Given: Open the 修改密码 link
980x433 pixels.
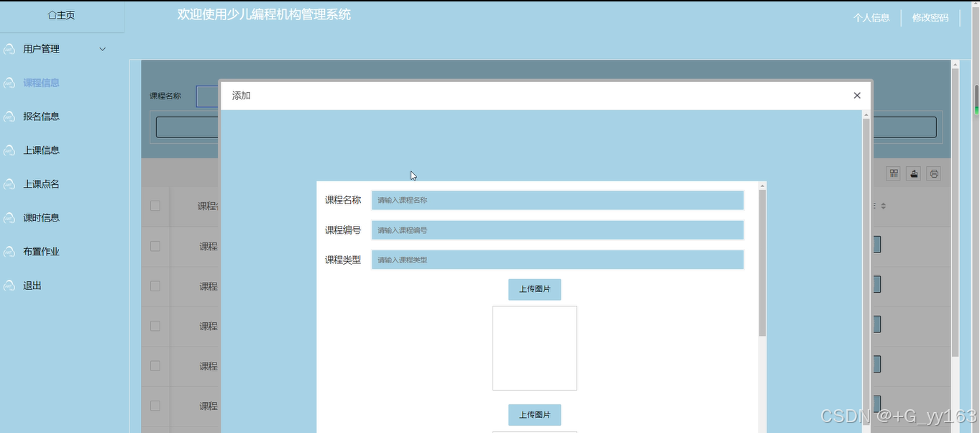Looking at the screenshot, I should (x=930, y=18).
